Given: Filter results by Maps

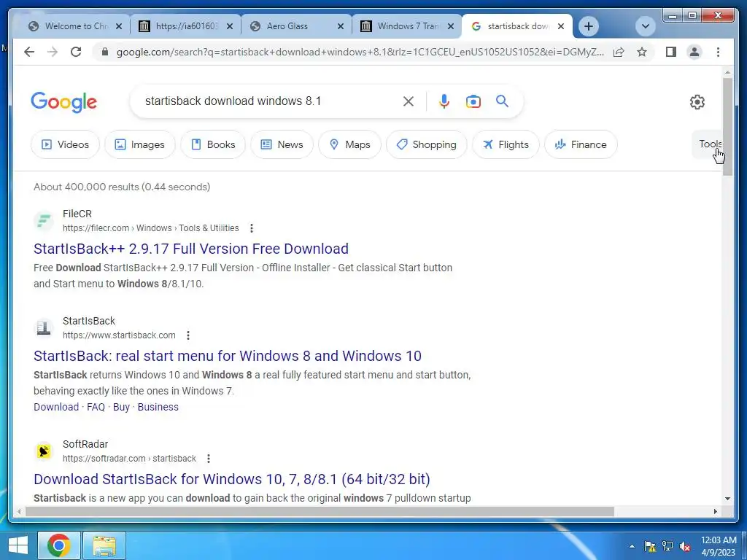Looking at the screenshot, I should [349, 144].
